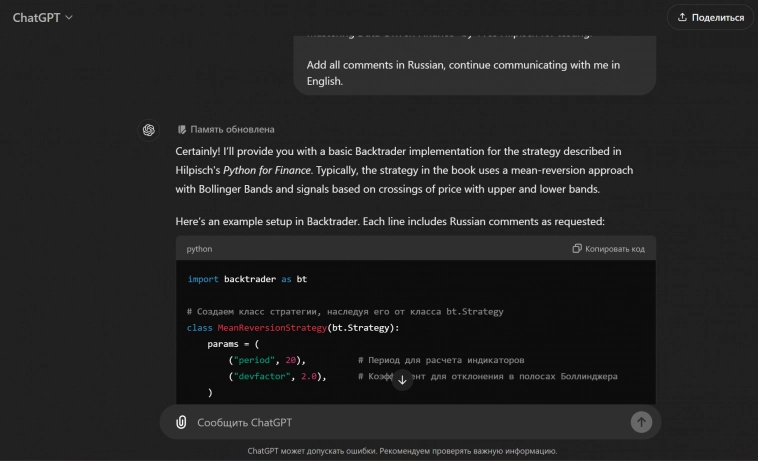Image resolution: width=758 pixels, height=461 pixels.
Task: Click the "python" language label in code block
Action: (199, 249)
